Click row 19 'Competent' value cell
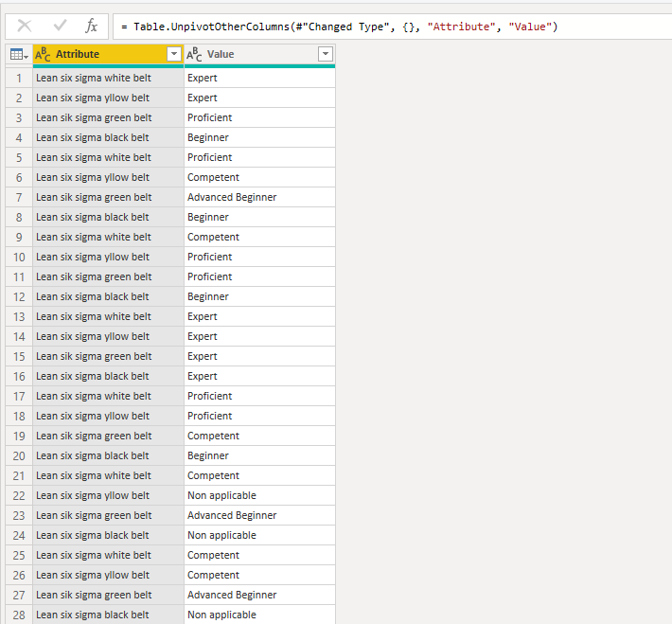Screen dimensions: 672x624 click(x=259, y=436)
